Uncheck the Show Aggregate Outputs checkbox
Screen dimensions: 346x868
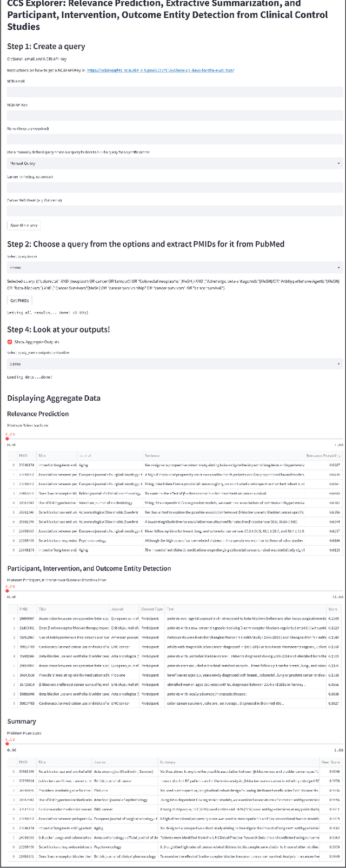(10, 342)
